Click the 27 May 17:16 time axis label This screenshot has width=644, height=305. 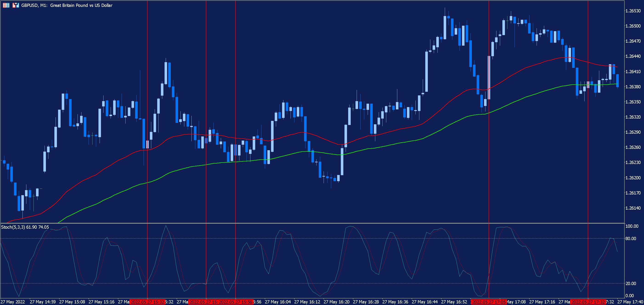coord(542,302)
